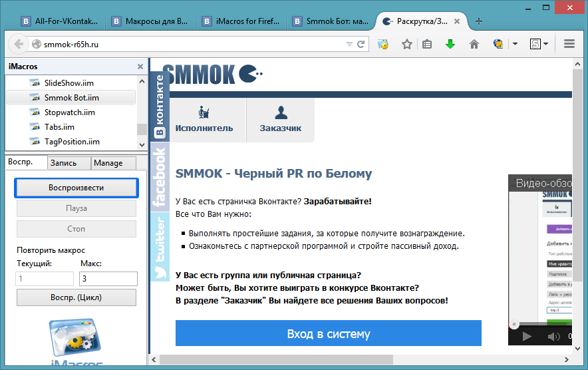Click the horizontal scrollbar thumb
The height and width of the screenshot is (370, 588).
(277, 359)
